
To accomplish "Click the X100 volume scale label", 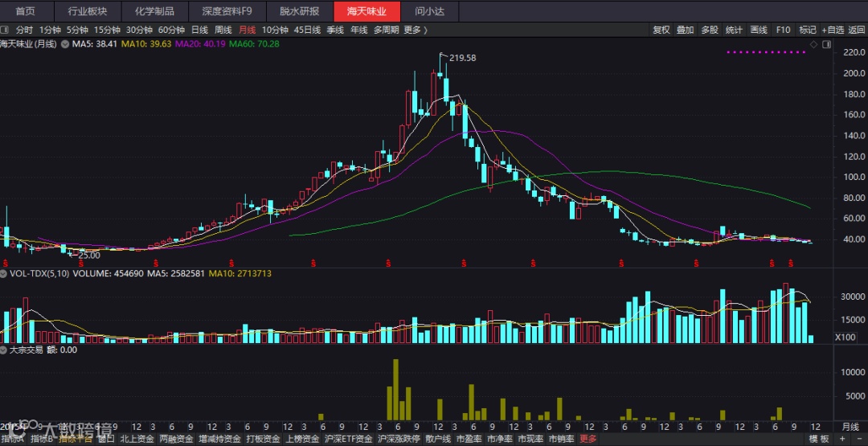I will 845,337.
